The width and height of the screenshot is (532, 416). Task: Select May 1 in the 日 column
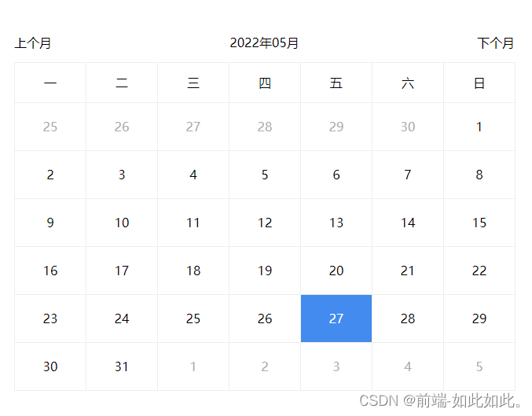pyautogui.click(x=479, y=127)
